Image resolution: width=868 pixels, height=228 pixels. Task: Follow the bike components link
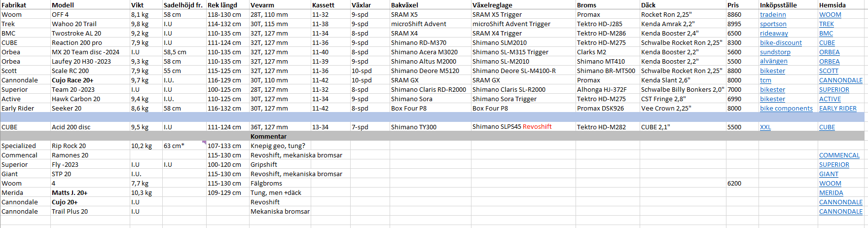(x=786, y=109)
